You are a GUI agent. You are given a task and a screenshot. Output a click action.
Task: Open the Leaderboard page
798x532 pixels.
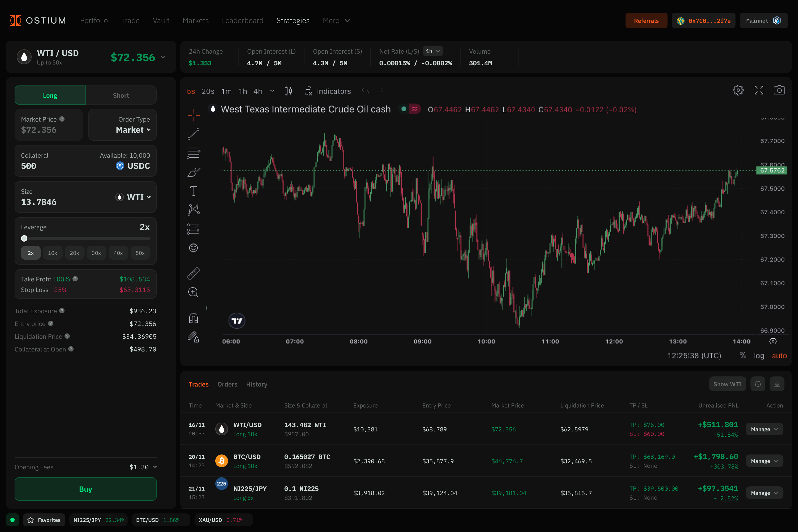(242, 20)
